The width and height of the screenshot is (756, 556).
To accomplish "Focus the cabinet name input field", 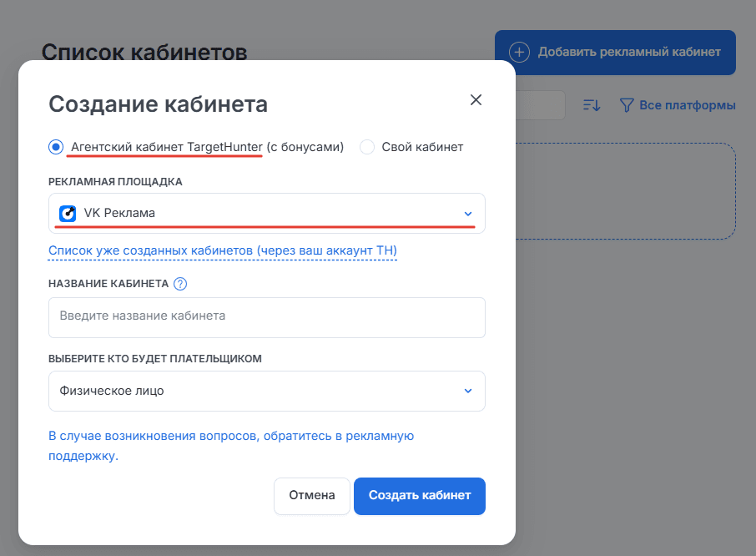I will tap(267, 317).
